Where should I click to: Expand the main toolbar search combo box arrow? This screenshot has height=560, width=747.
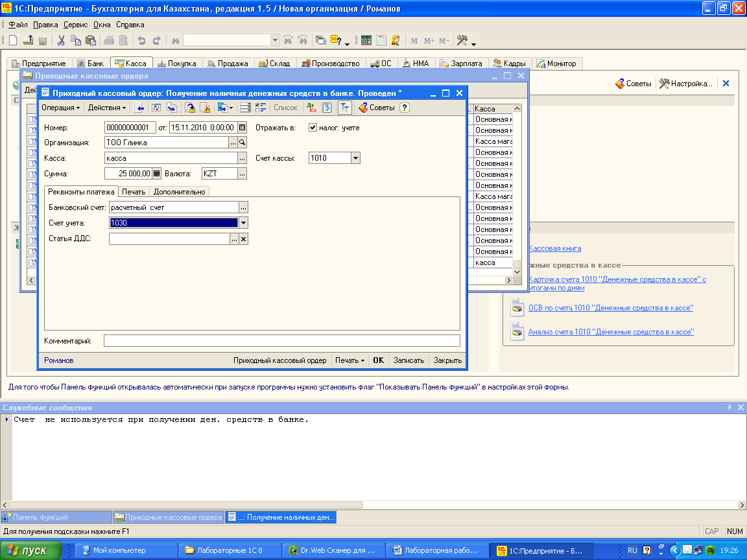(275, 40)
